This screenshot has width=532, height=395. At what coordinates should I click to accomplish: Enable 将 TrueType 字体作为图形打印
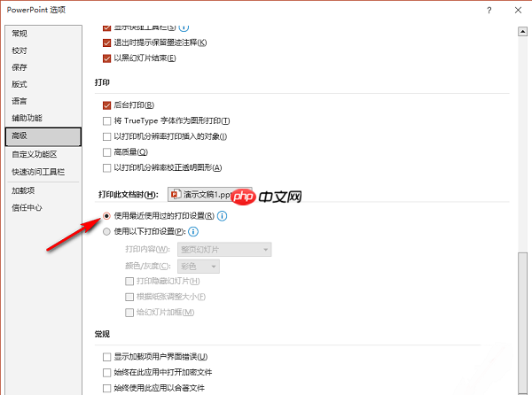pyautogui.click(x=107, y=121)
